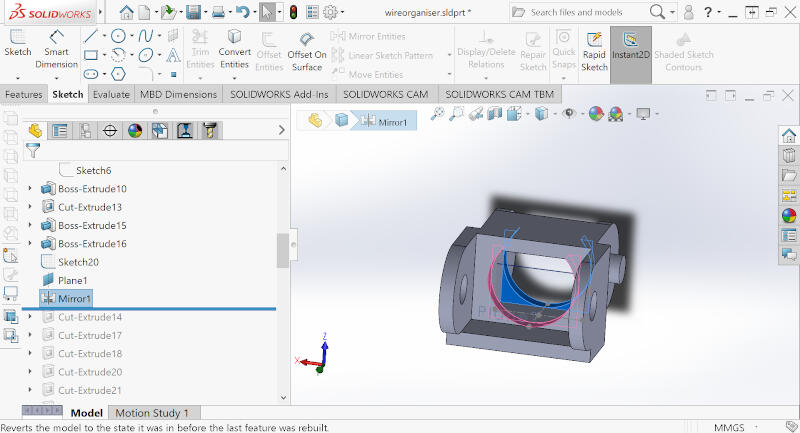This screenshot has height=433, width=800.
Task: Open the SOLIDWORKS CAM tab
Action: point(385,94)
